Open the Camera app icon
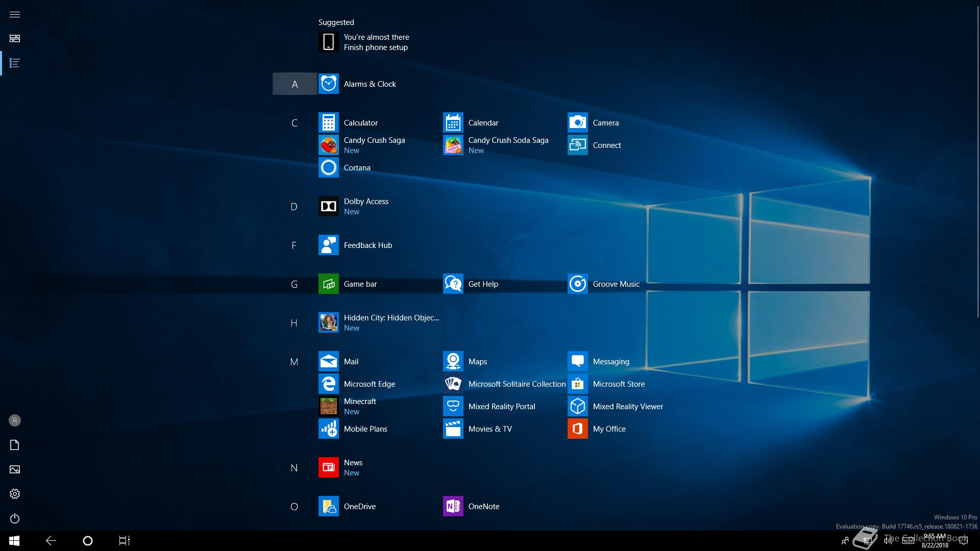980x551 pixels. (577, 122)
